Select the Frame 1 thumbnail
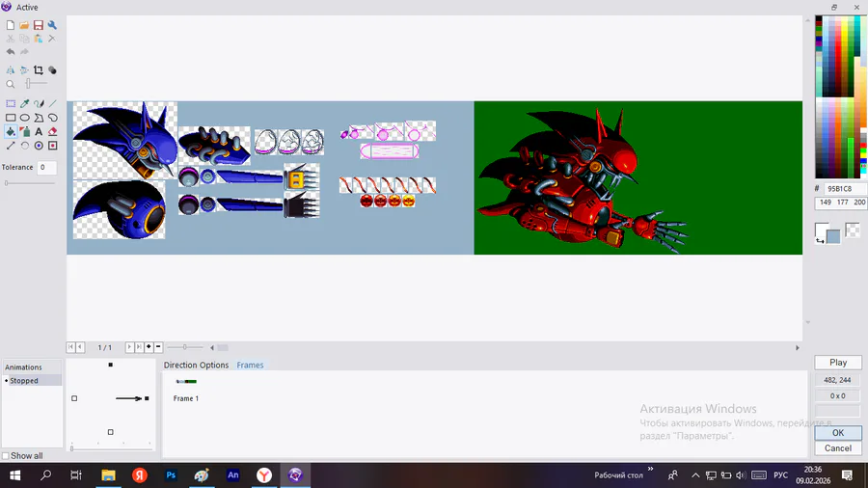 click(x=186, y=382)
